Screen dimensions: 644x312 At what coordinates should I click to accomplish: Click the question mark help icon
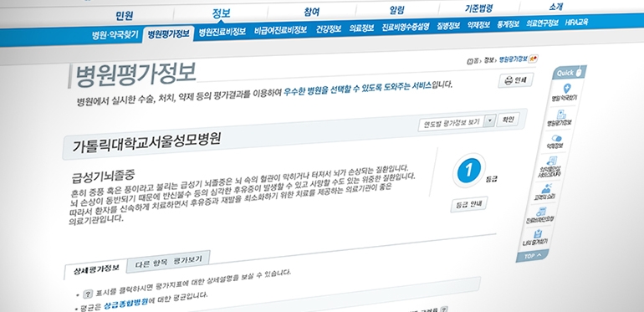pos(88,294)
